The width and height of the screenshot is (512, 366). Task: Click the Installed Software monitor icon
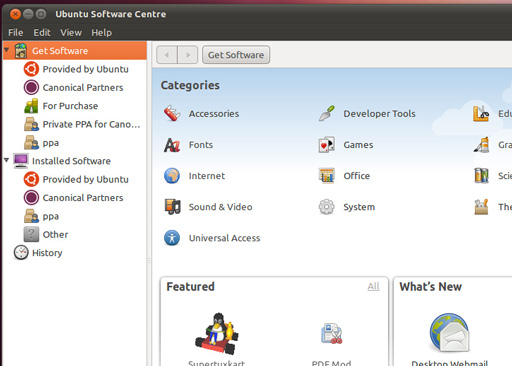tap(21, 161)
